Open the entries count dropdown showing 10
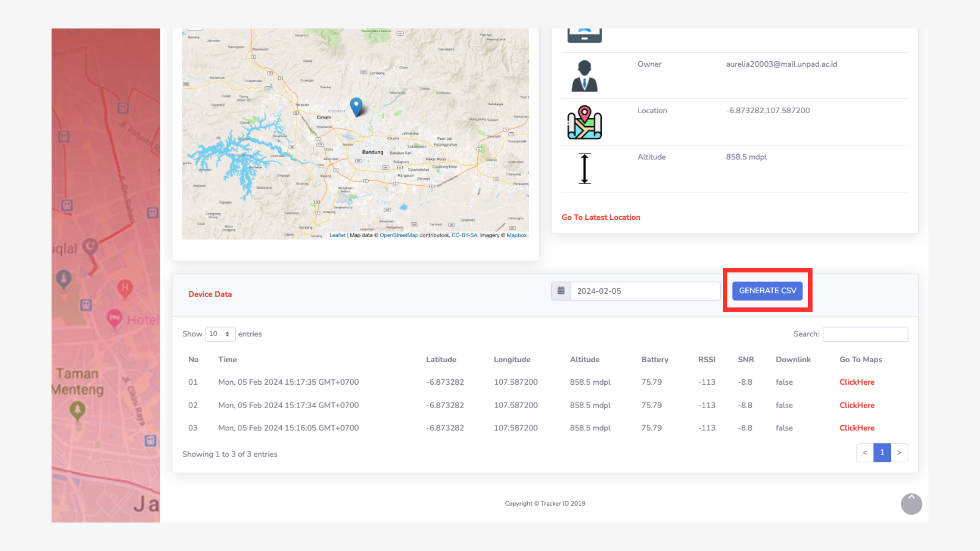This screenshot has height=551, width=980. click(x=219, y=334)
